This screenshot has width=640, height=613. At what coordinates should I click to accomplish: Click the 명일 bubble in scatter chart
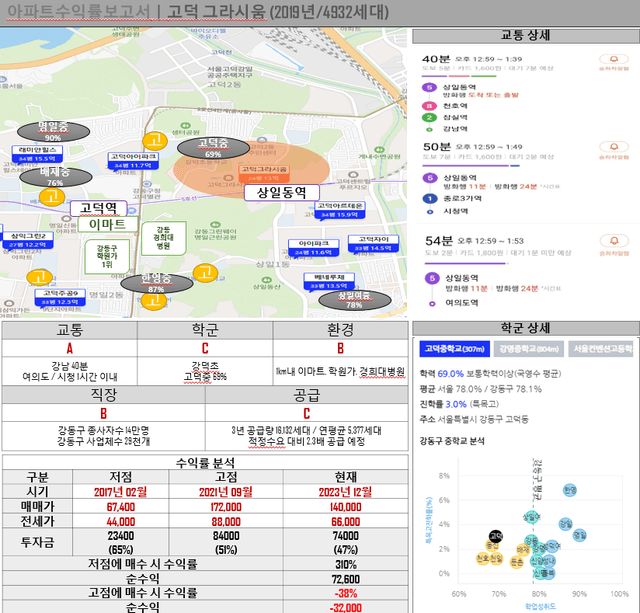click(580, 535)
